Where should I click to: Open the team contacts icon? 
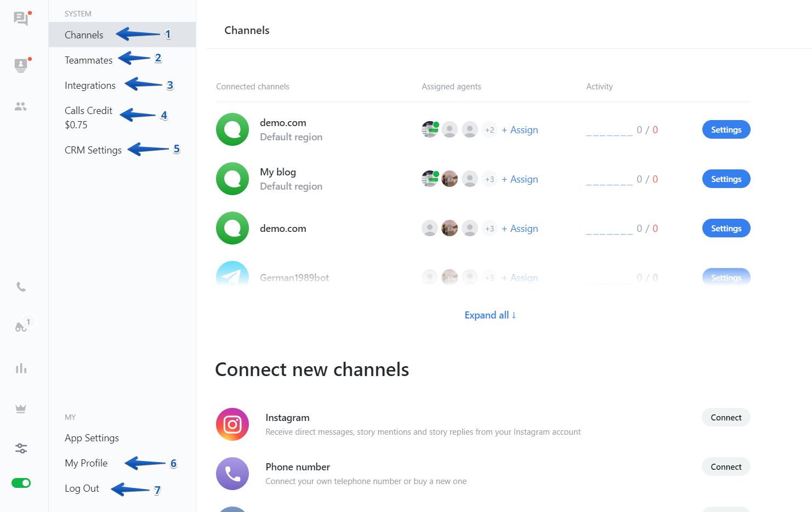(21, 106)
